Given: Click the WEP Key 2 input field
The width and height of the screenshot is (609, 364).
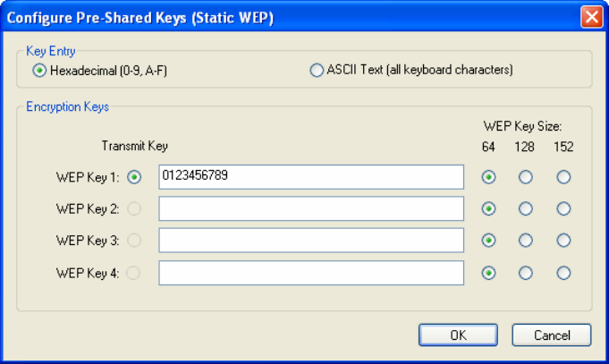Looking at the screenshot, I should click(x=311, y=208).
